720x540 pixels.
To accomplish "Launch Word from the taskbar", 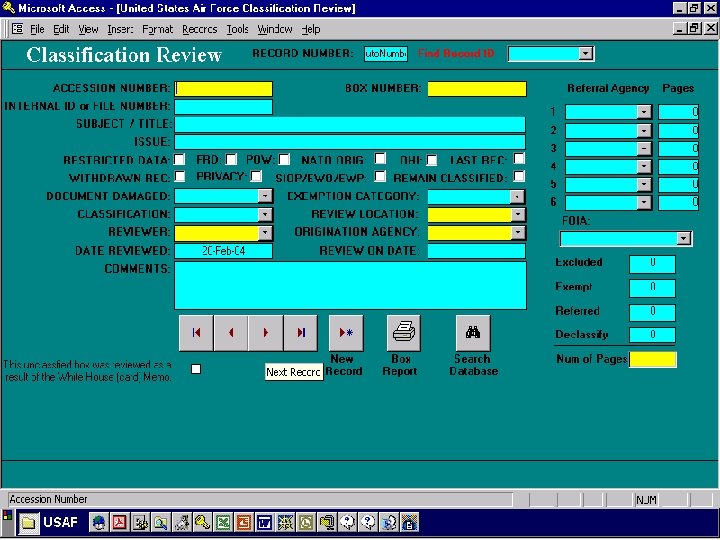I will (x=264, y=523).
